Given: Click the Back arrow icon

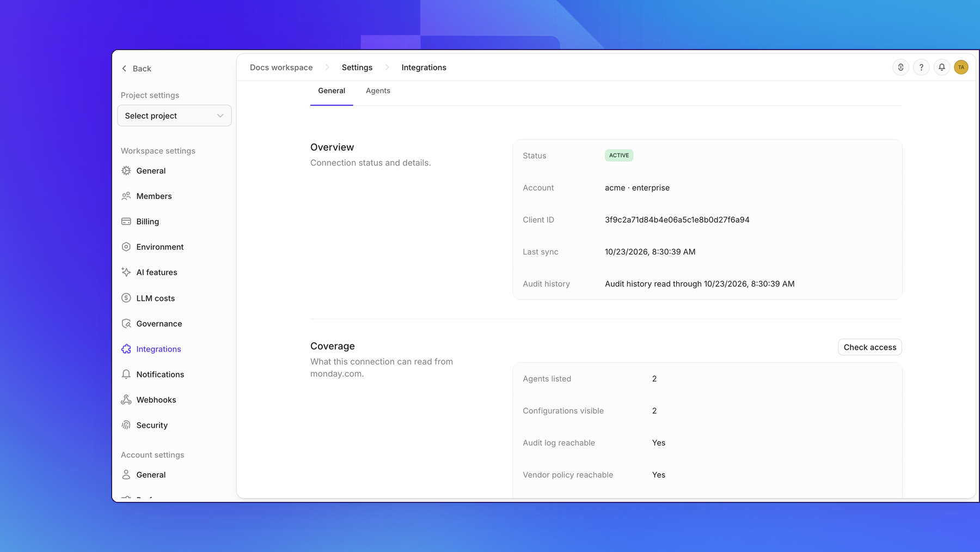Looking at the screenshot, I should 124,69.
